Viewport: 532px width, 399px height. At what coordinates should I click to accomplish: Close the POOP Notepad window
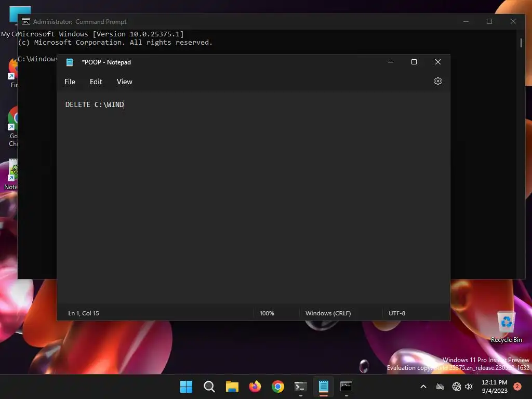coord(437,62)
